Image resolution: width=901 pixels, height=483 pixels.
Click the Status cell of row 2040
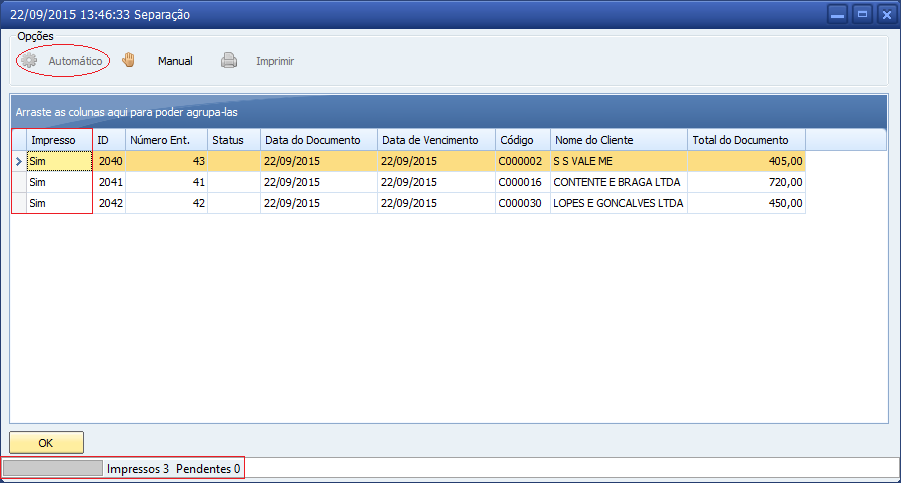pos(234,161)
